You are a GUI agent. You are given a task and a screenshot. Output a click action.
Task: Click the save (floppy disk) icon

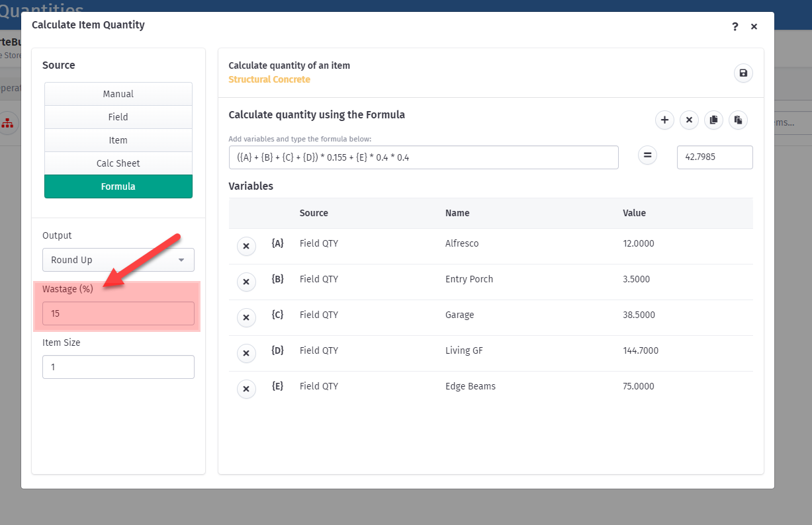coord(743,73)
